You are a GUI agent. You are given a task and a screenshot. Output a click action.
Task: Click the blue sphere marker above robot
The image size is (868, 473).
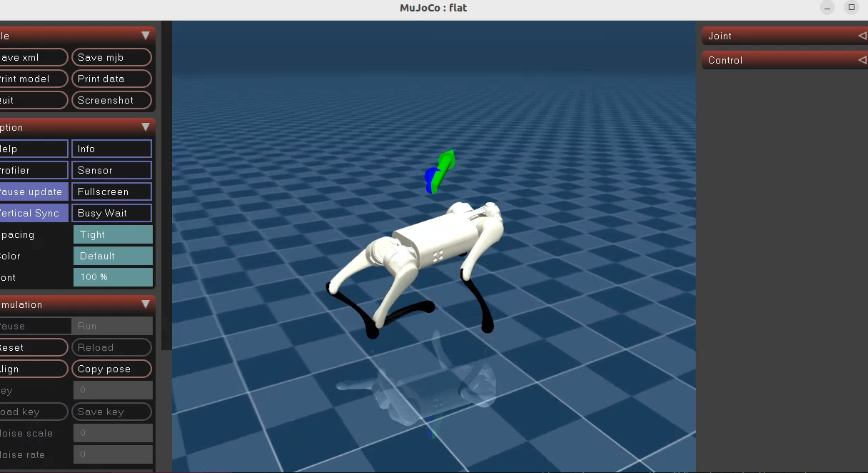[430, 177]
